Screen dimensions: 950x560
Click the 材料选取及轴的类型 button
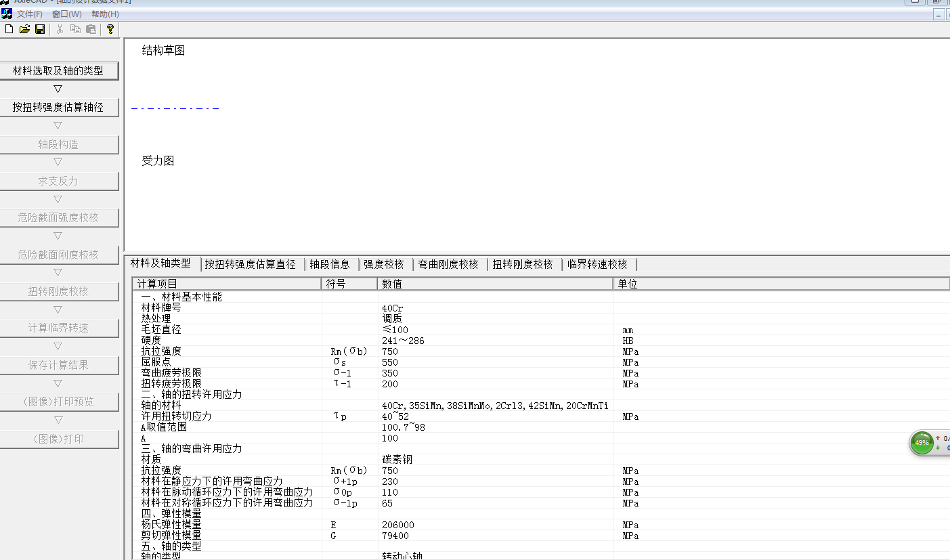(x=59, y=70)
